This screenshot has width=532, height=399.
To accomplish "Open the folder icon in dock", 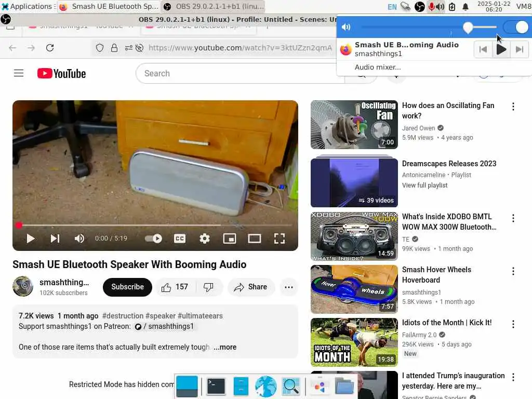I will pyautogui.click(x=344, y=387).
